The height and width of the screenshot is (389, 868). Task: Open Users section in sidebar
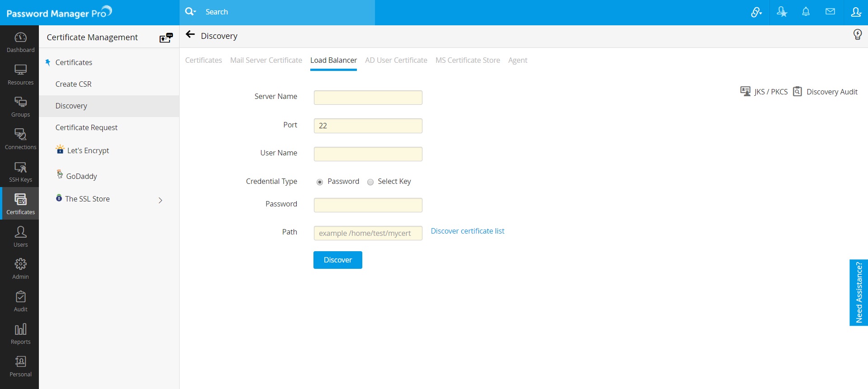[20, 237]
